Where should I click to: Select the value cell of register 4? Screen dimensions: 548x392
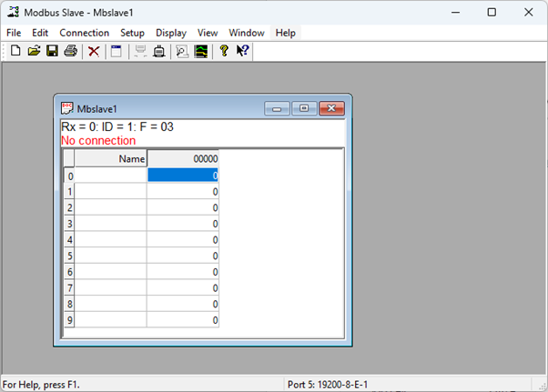(183, 240)
